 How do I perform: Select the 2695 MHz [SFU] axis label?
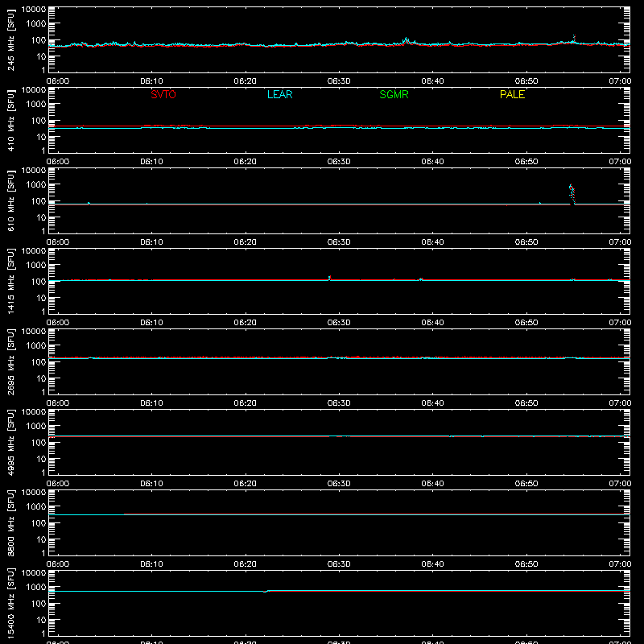[x=11, y=361]
